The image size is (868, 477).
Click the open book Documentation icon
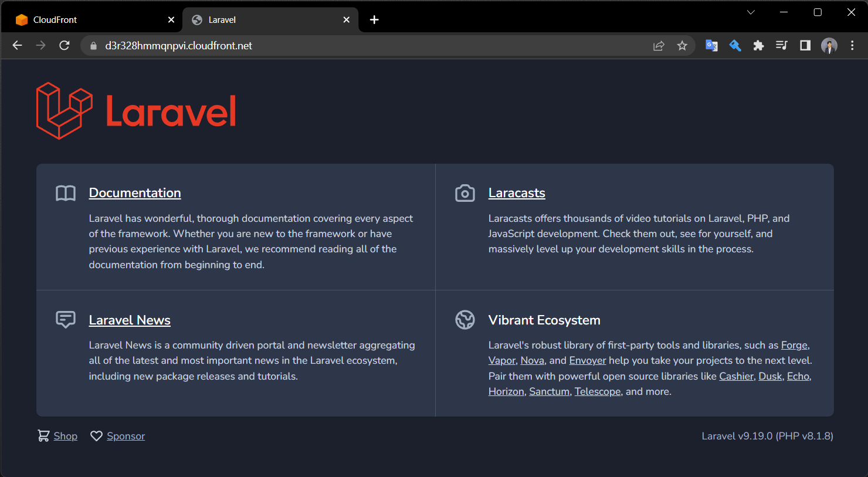[66, 193]
